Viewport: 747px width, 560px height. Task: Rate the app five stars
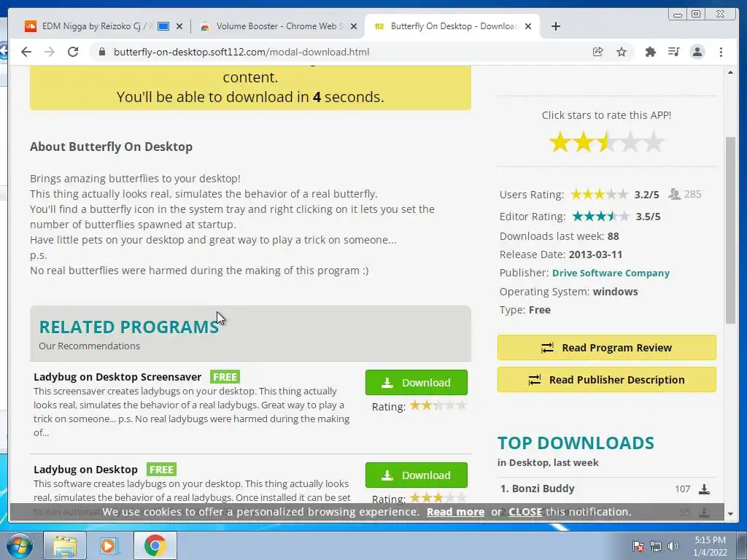(653, 142)
